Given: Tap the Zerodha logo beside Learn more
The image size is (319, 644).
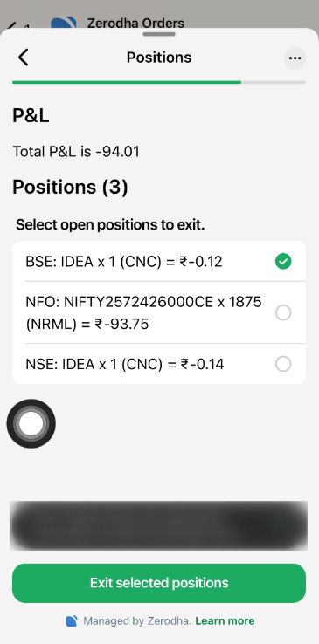Looking at the screenshot, I should pyautogui.click(x=71, y=621).
